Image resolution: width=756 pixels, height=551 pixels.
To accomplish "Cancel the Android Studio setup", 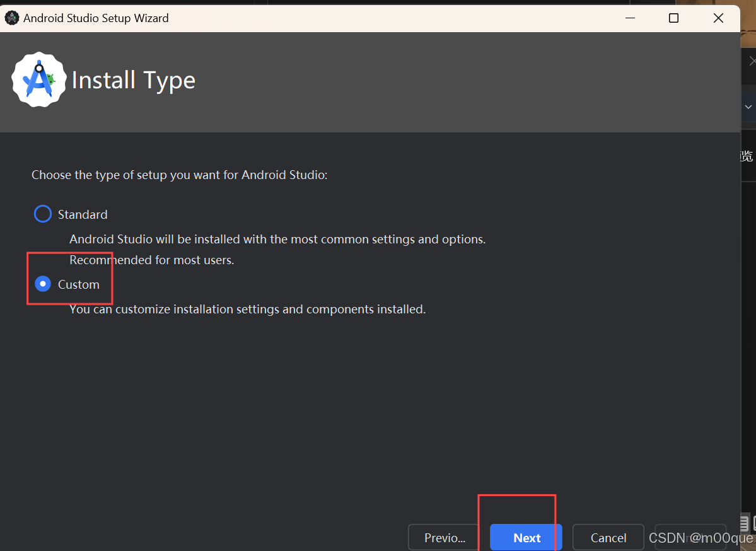I will click(x=607, y=537).
